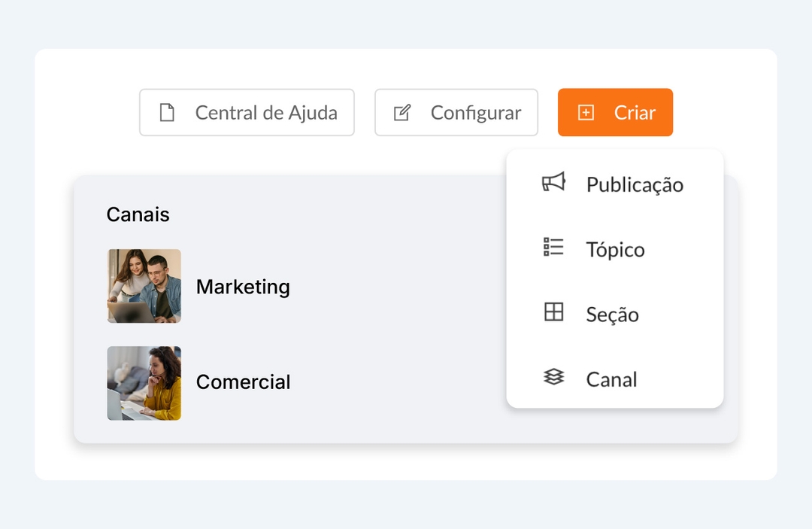Click the pencil edit icon in Configurar
This screenshot has width=812, height=529.
point(402,112)
